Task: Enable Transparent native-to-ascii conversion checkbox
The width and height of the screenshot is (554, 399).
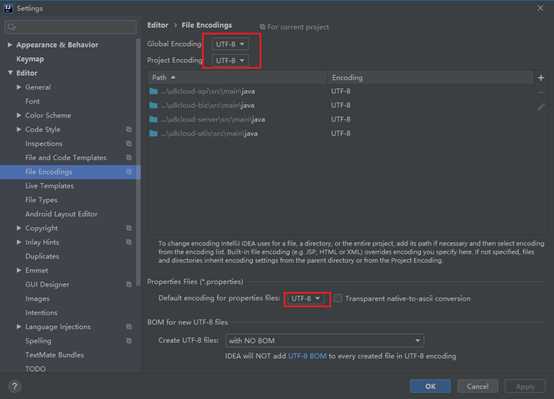Action: point(338,299)
